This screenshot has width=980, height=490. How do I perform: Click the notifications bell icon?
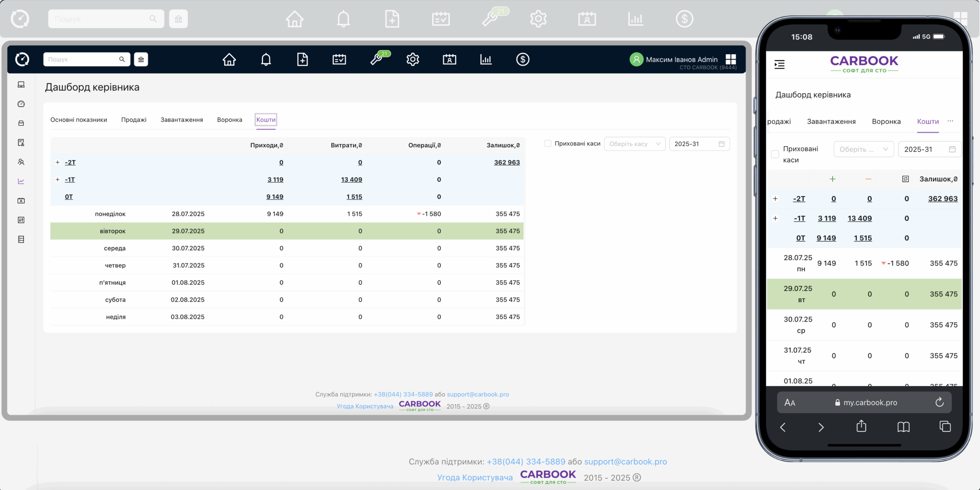coord(266,59)
